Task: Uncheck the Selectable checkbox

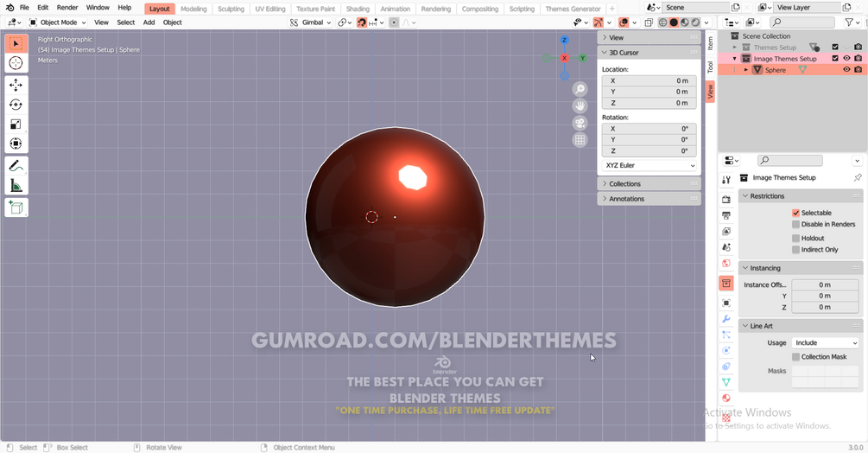Action: [795, 213]
